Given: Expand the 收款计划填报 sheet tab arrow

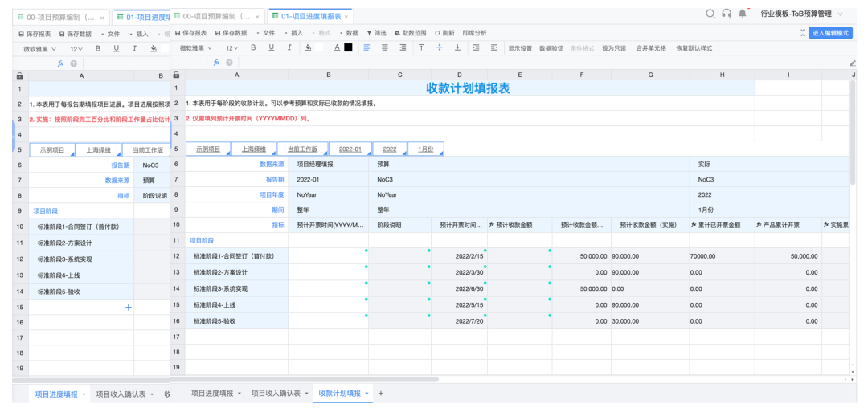Looking at the screenshot, I should [x=366, y=394].
